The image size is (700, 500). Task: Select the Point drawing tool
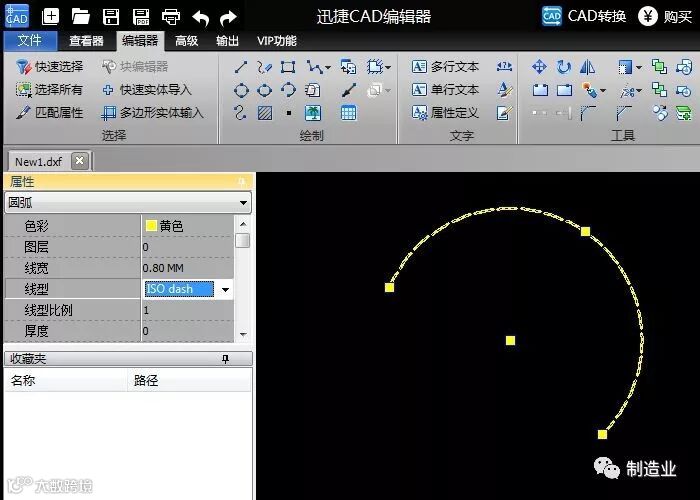[x=289, y=113]
